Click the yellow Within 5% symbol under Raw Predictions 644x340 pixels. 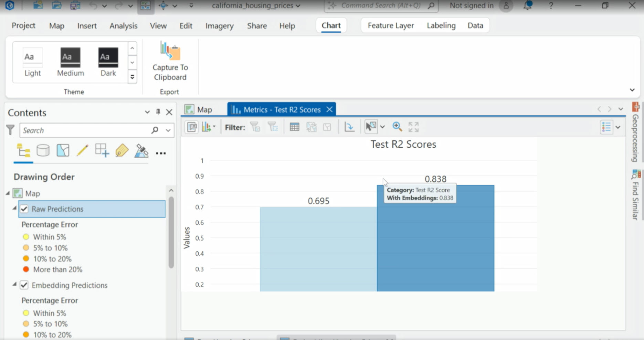point(26,237)
